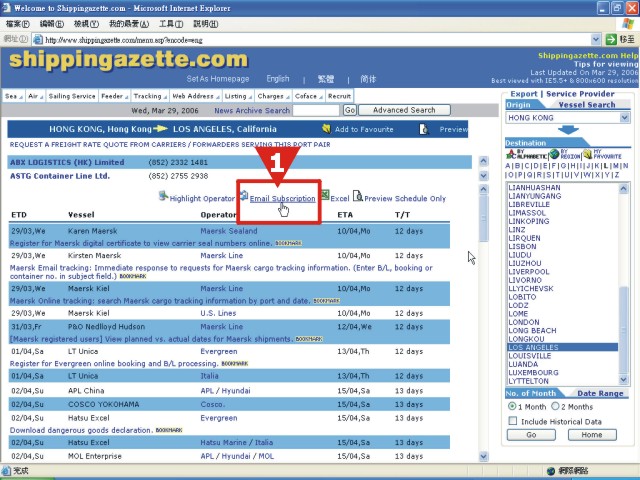Click the Advanced Search button
The height and width of the screenshot is (480, 640).
pyautogui.click(x=404, y=110)
